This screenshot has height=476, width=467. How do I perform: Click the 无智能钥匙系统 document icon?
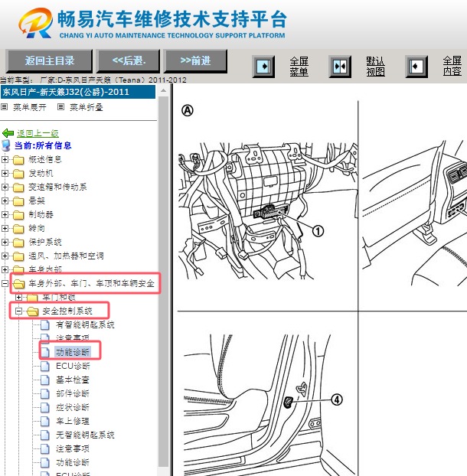(45, 435)
